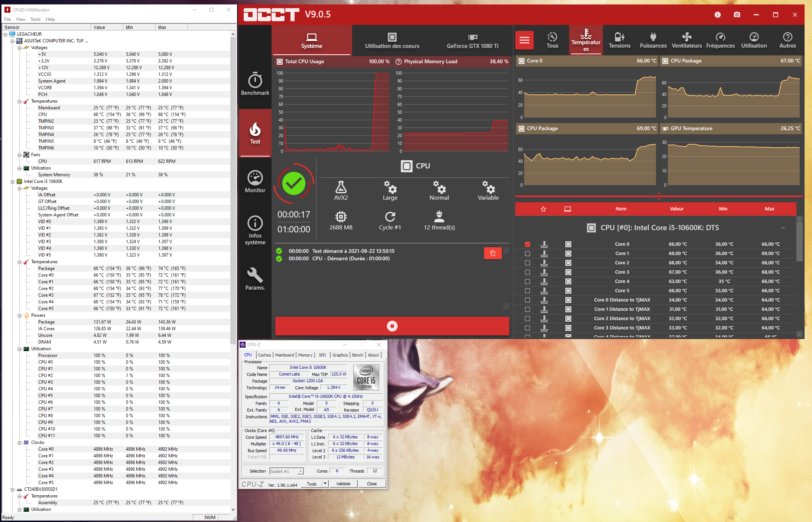Show all sensors with Tous icon
This screenshot has width=812, height=522.
tap(552, 40)
